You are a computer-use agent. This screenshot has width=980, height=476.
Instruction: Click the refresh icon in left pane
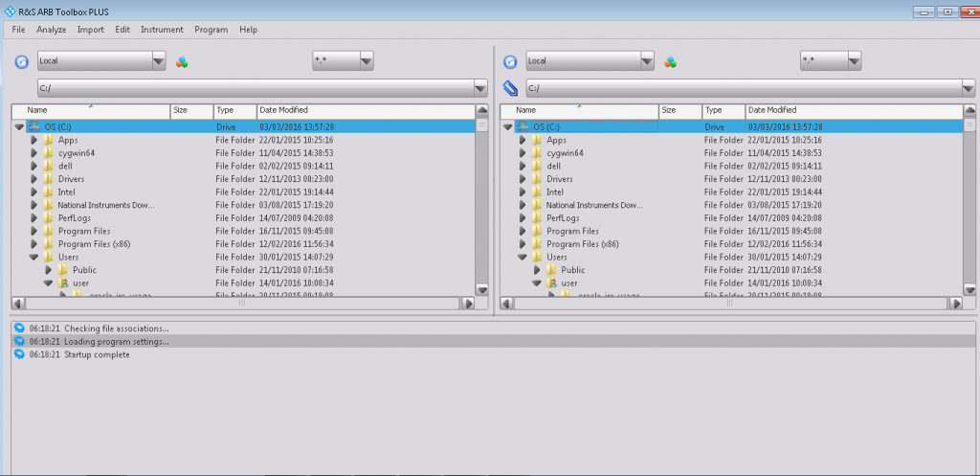[x=21, y=62]
